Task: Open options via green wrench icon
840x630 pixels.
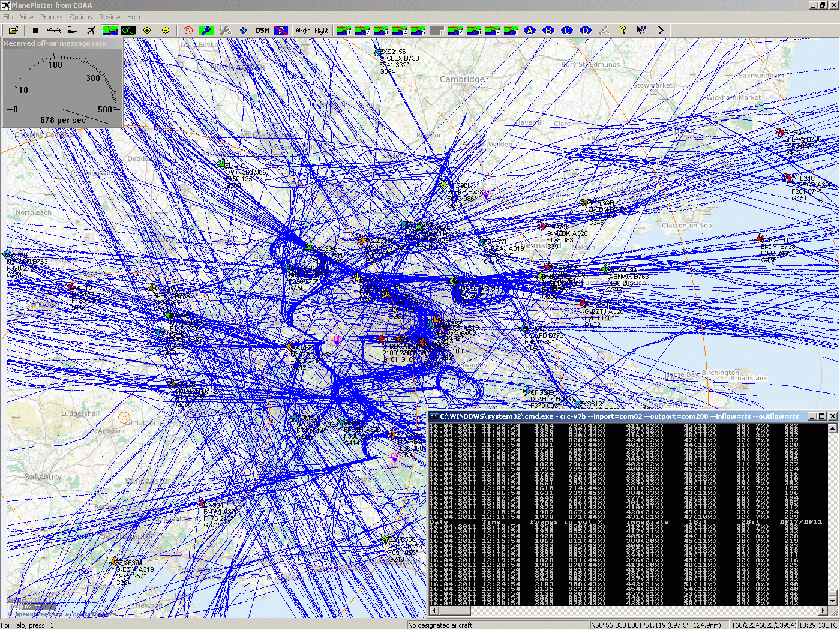Action: pyautogui.click(x=206, y=30)
